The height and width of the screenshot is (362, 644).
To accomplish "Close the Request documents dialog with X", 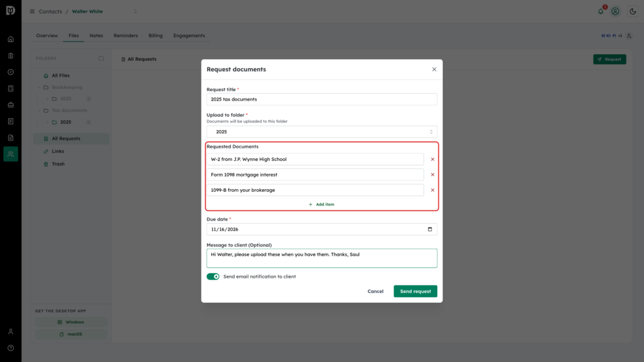I will click(434, 69).
